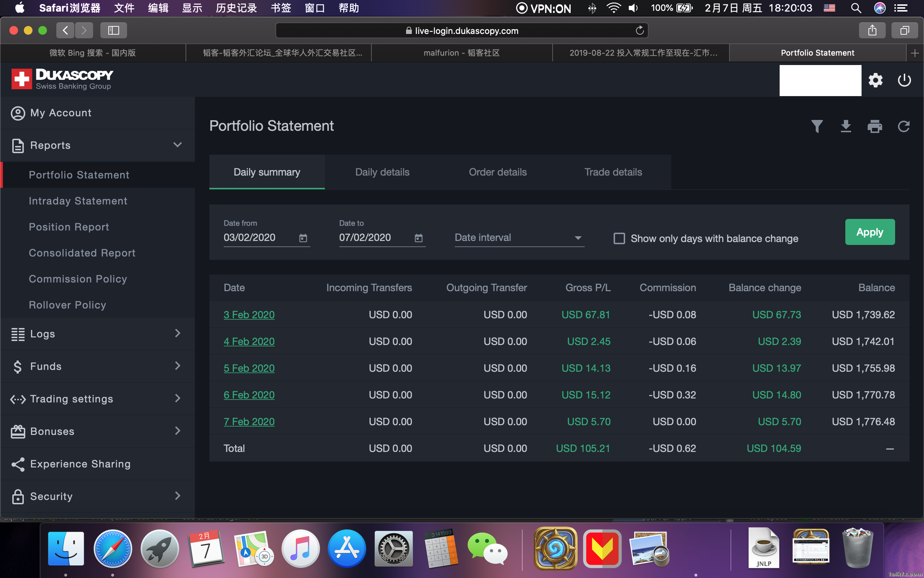924x578 pixels.
Task: Switch to the Order details tab
Action: (497, 172)
